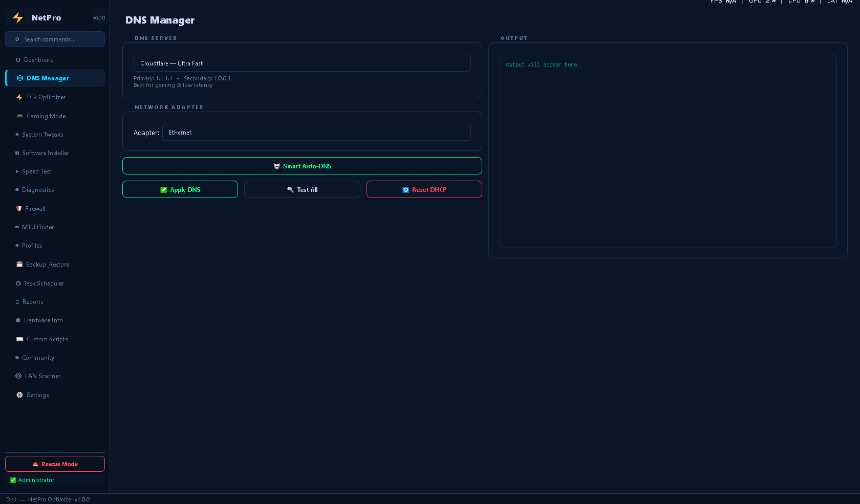Click the Primary 1.1.1.1 DNS text
860x504 pixels.
[x=153, y=78]
